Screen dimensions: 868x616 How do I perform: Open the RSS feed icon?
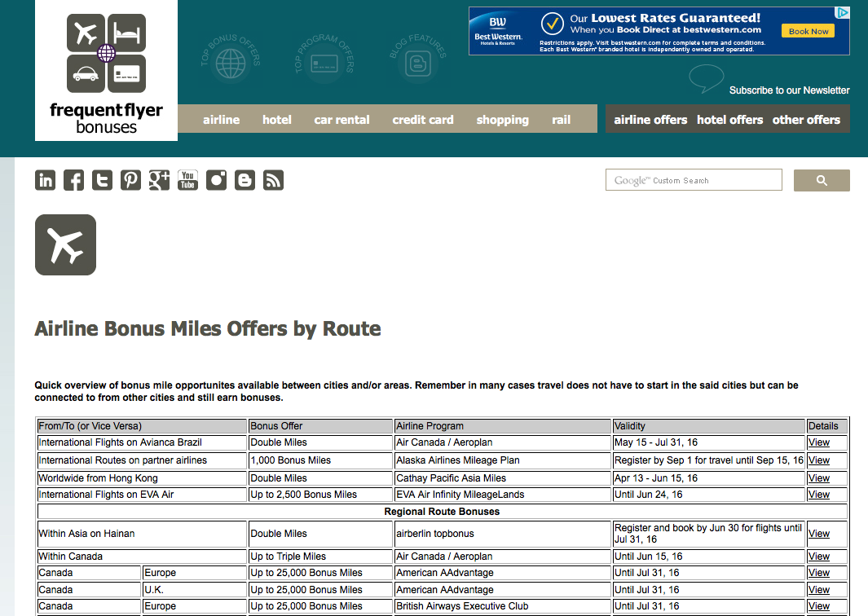pyautogui.click(x=273, y=180)
